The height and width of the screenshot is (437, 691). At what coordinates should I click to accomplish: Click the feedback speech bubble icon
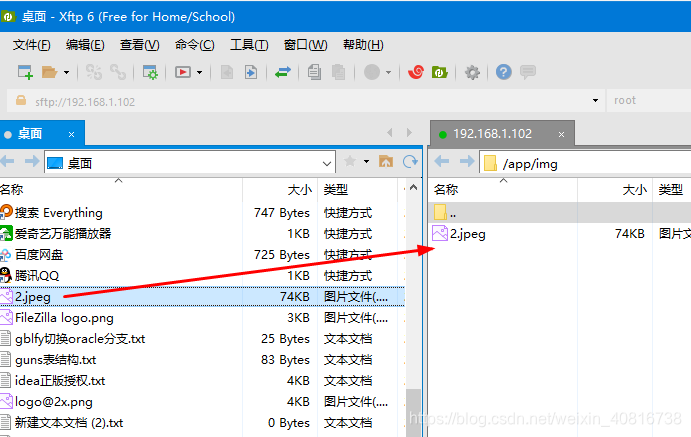click(528, 72)
